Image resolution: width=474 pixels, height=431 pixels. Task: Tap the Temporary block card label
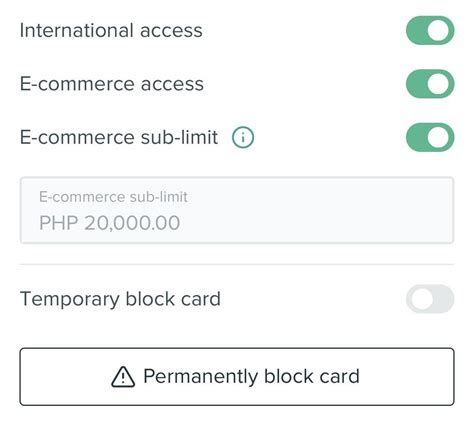coord(120,299)
